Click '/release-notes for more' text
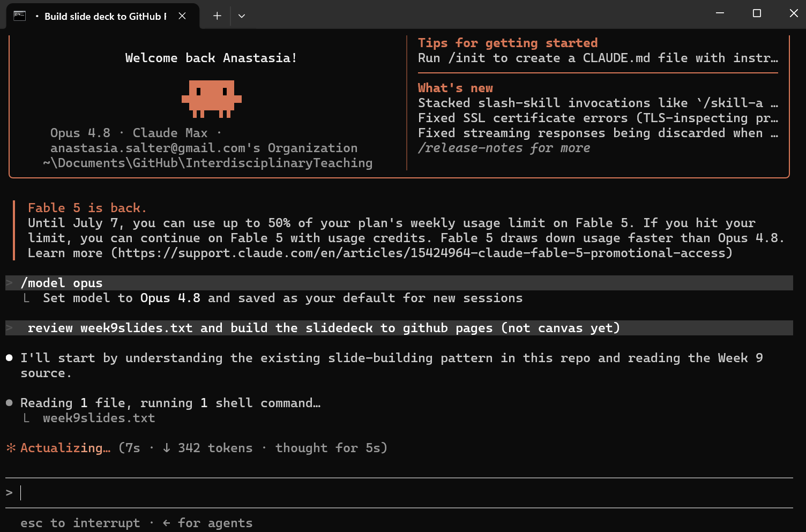Screen dimensions: 806x532 coord(504,148)
